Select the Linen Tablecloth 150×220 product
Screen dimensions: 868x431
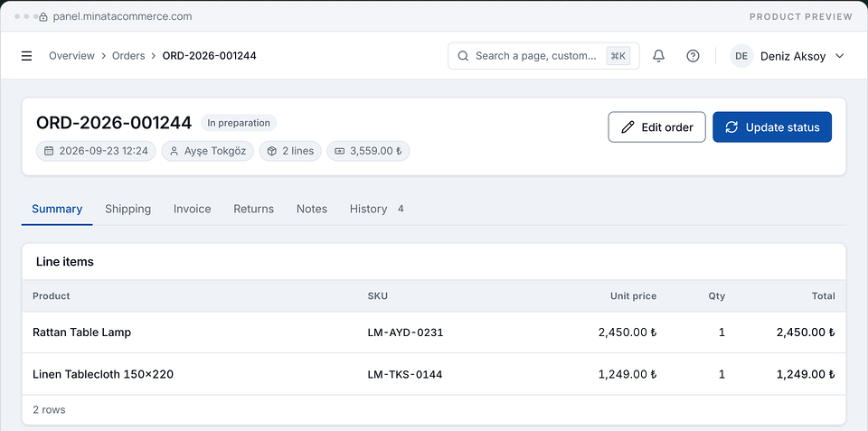click(x=103, y=375)
